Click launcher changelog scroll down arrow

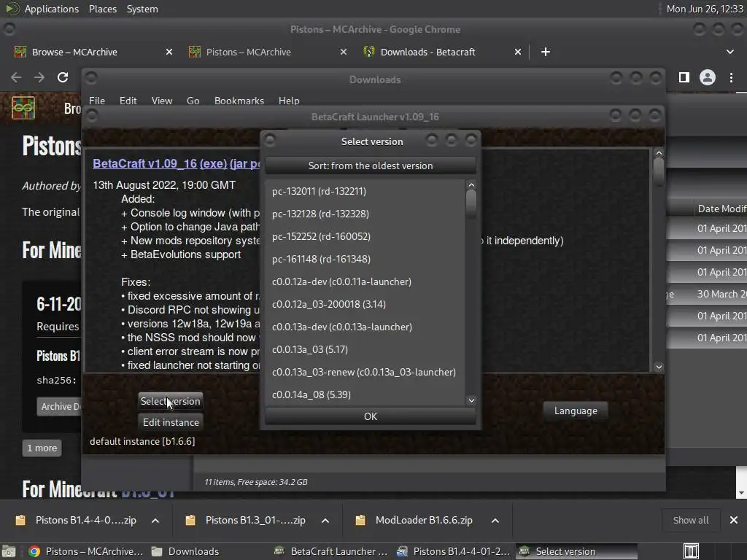pos(659,367)
